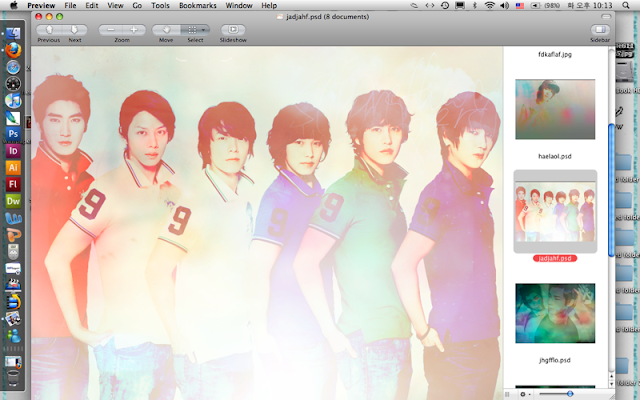Open the Edit menu
The height and width of the screenshot is (400, 640).
pos(92,5)
